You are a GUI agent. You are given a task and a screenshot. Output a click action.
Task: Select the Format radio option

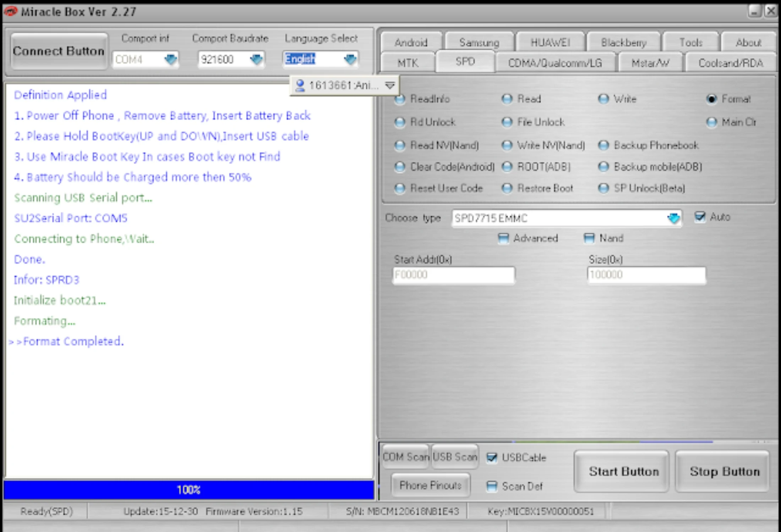711,99
